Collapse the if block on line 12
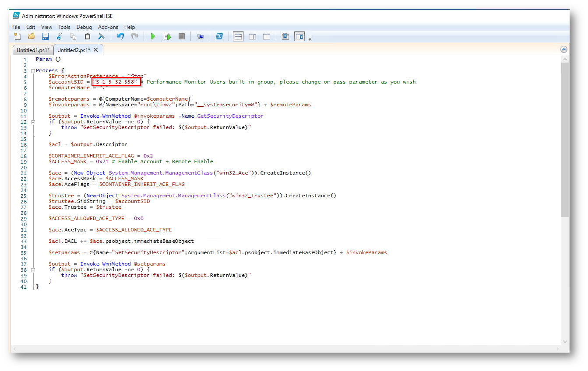 point(33,122)
